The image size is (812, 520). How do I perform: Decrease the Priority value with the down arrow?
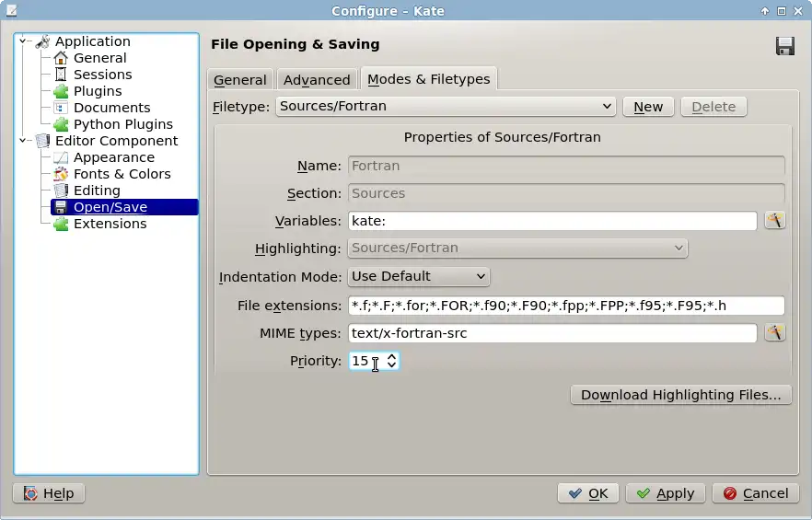click(392, 365)
